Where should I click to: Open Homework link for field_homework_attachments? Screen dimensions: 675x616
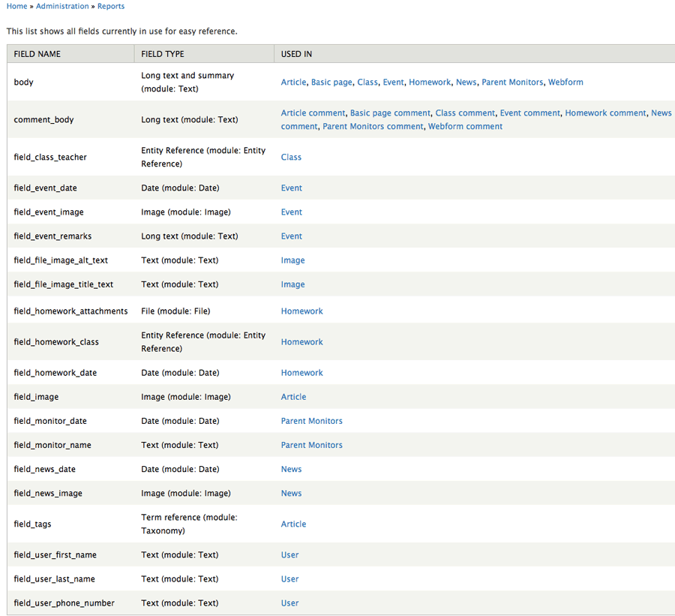301,311
